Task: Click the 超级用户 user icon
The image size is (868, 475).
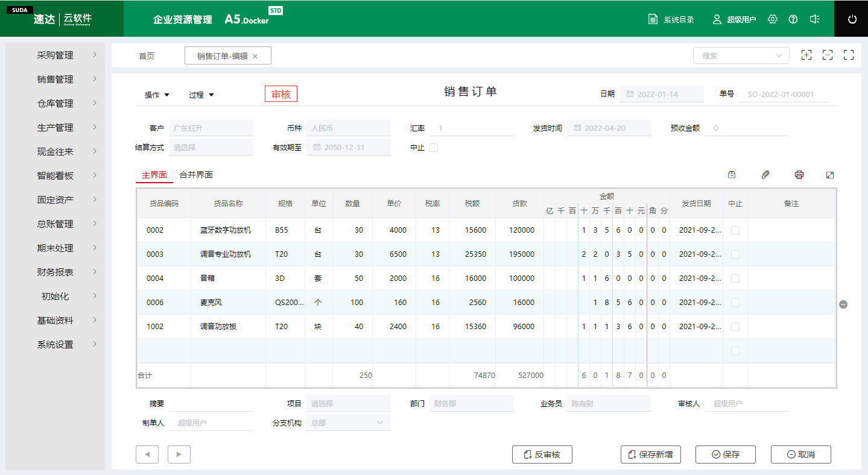Action: tap(717, 19)
